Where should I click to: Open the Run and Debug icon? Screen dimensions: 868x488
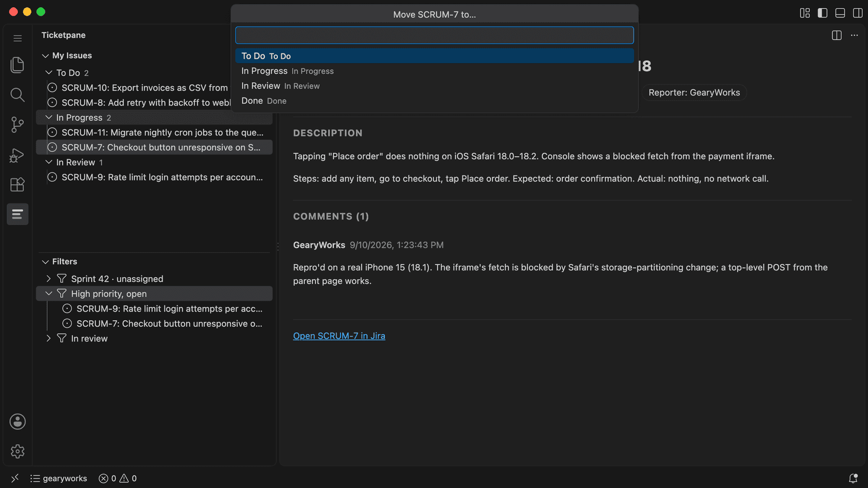click(x=17, y=155)
